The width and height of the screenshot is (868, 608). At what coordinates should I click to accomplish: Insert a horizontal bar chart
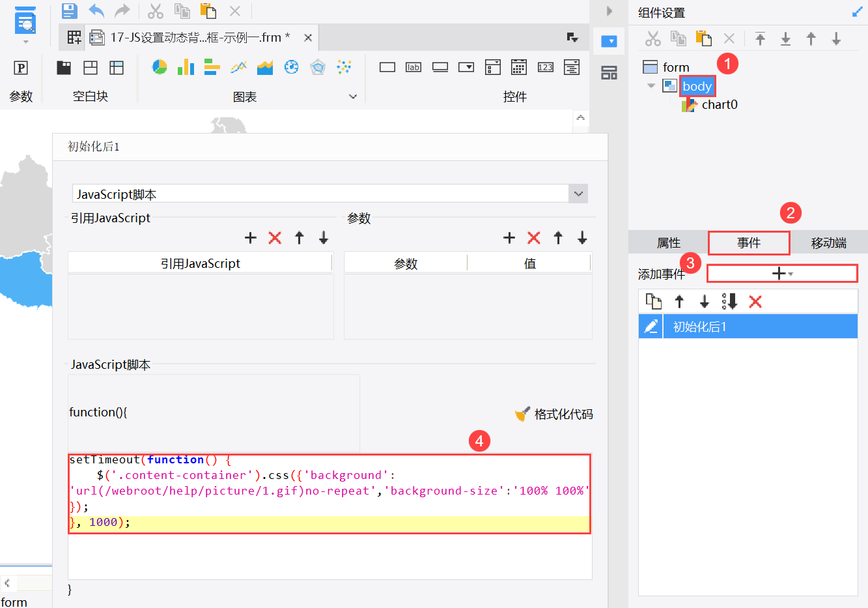click(212, 66)
